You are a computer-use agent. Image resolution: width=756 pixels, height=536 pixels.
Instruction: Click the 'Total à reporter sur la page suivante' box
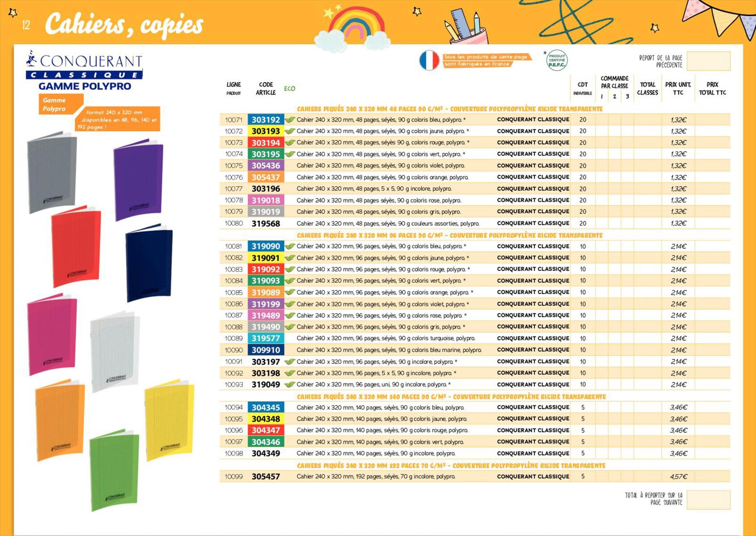[x=708, y=499]
